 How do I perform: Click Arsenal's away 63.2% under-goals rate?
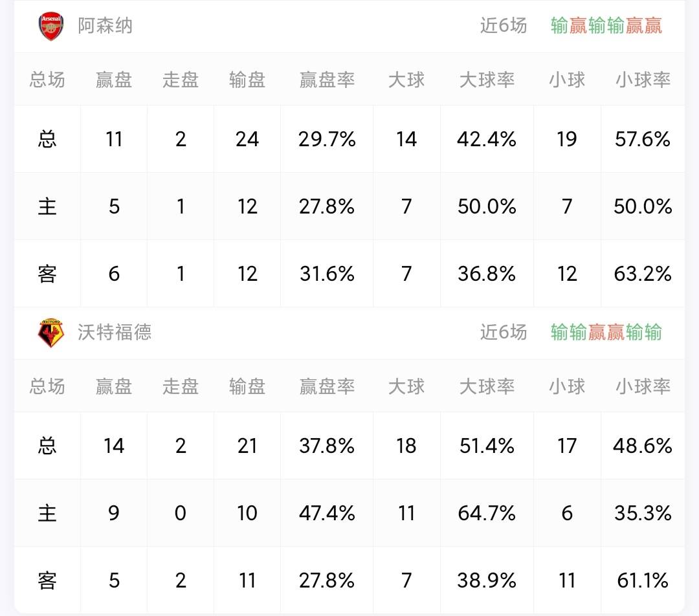[x=643, y=274]
